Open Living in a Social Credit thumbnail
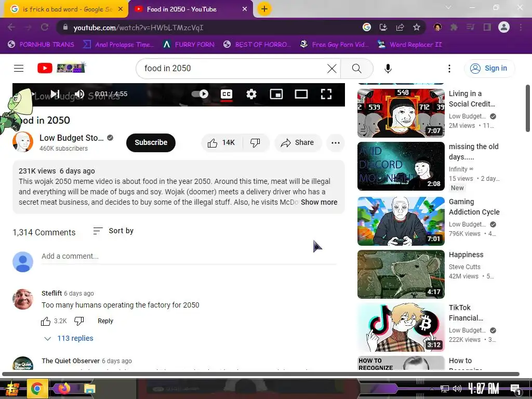532x399 pixels. (401, 113)
